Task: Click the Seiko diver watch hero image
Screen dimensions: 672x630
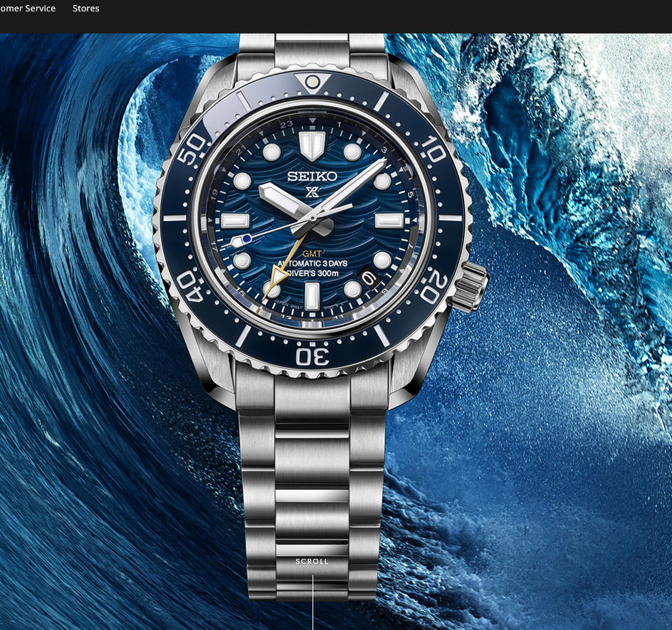Action: tap(320, 317)
